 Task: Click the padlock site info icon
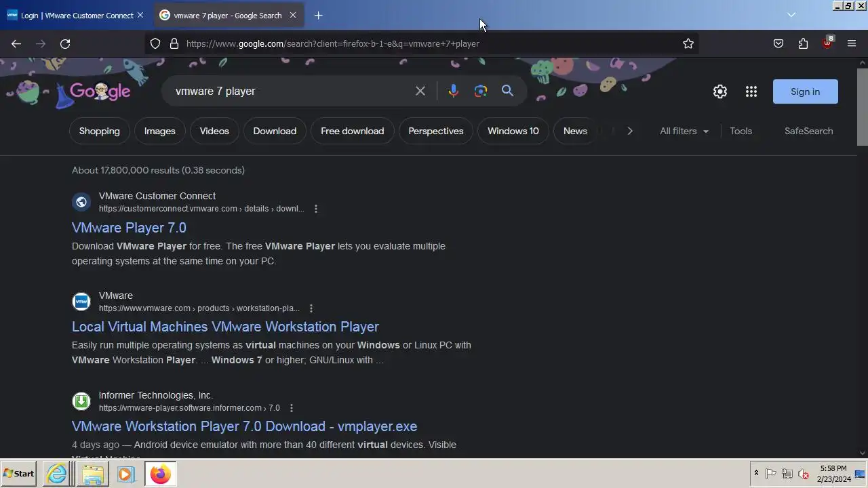(174, 43)
